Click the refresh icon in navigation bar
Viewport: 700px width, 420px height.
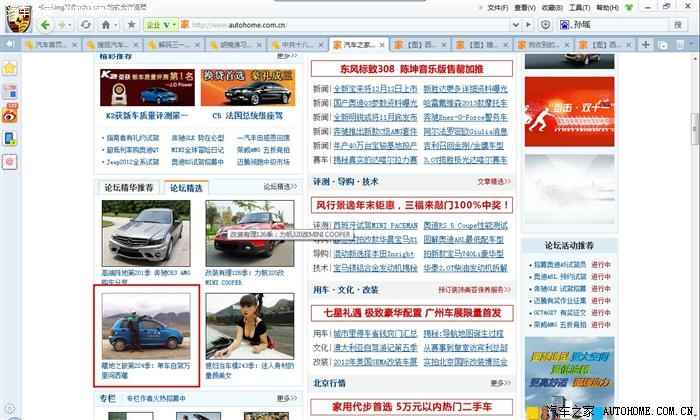click(84, 24)
